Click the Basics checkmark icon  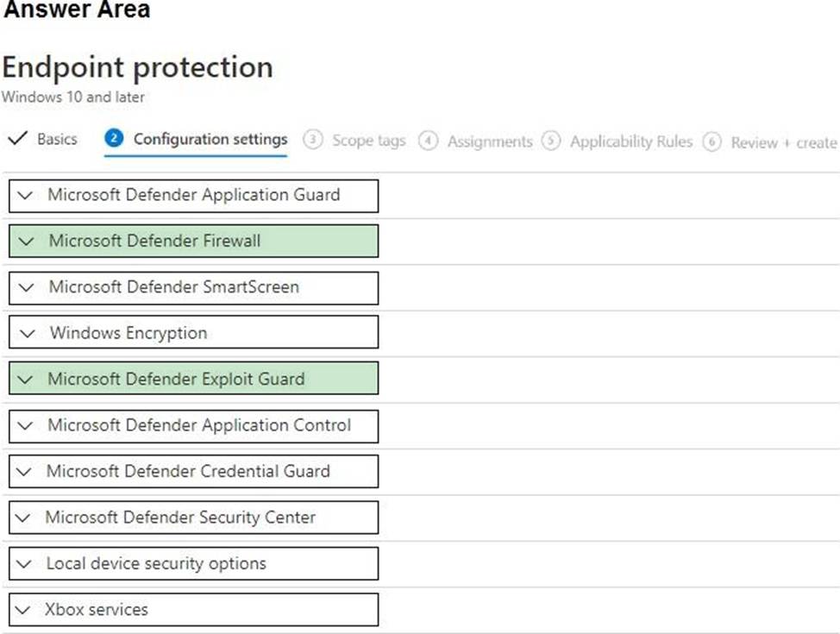tap(16, 139)
